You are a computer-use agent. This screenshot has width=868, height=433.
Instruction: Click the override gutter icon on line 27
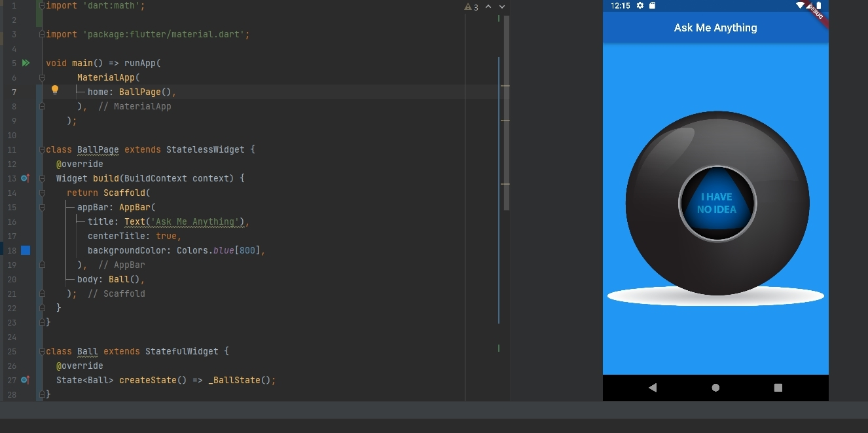(x=25, y=380)
